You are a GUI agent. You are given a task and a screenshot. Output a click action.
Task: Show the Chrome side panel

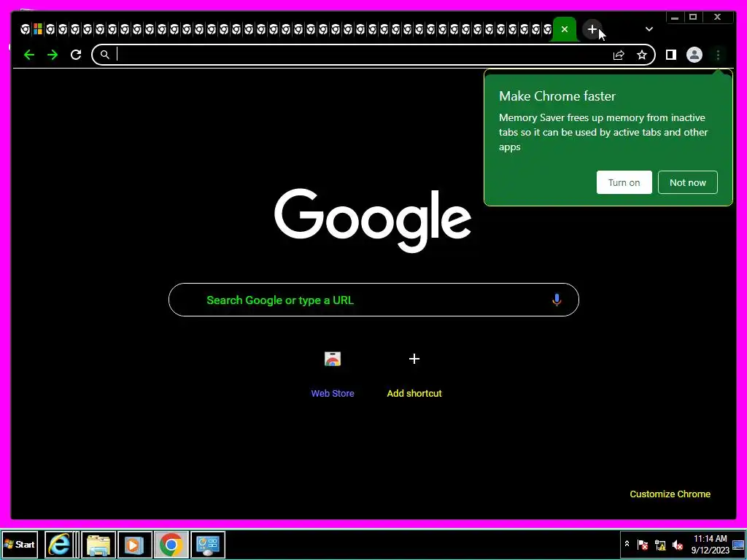(671, 55)
